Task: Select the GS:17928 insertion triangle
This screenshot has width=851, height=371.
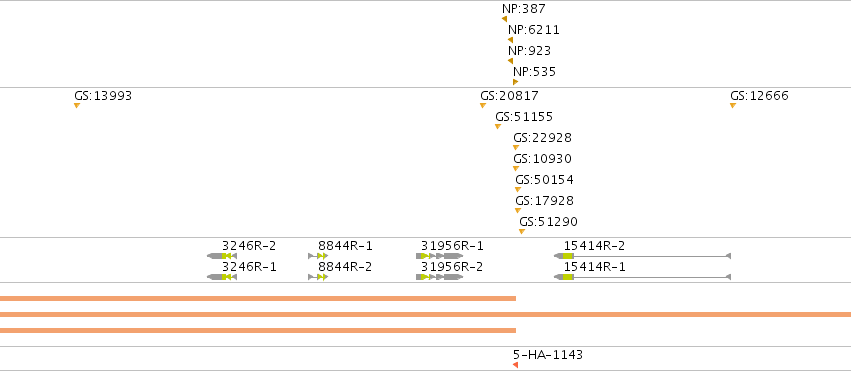Action: 518,210
